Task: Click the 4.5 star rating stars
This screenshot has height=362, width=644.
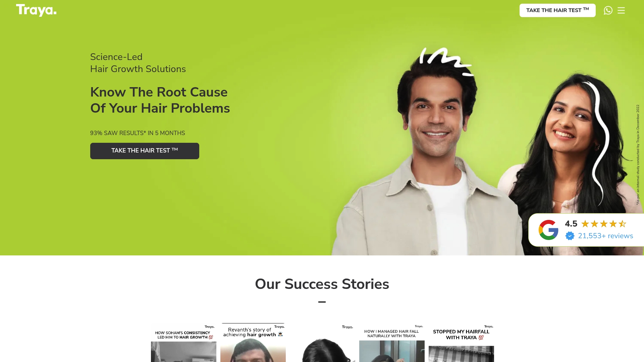Action: [x=604, y=224]
